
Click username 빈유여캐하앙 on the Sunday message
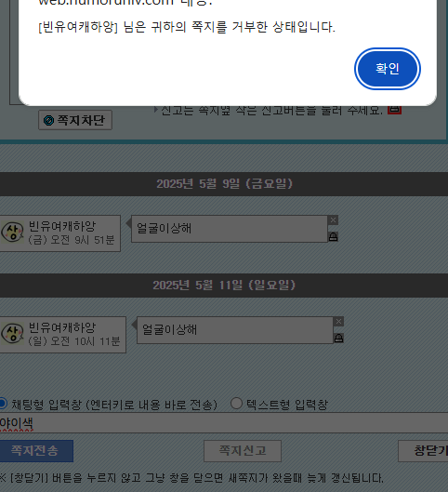pyautogui.click(x=62, y=327)
